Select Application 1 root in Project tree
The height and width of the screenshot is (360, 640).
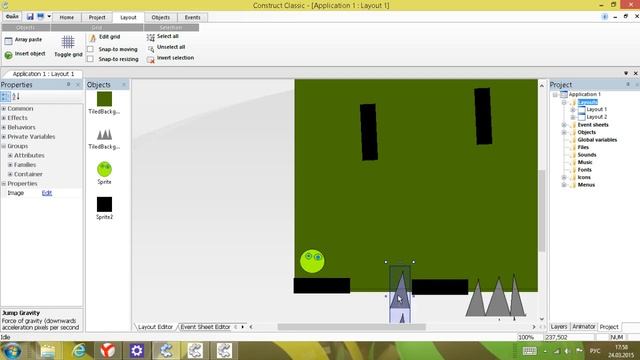pos(584,94)
